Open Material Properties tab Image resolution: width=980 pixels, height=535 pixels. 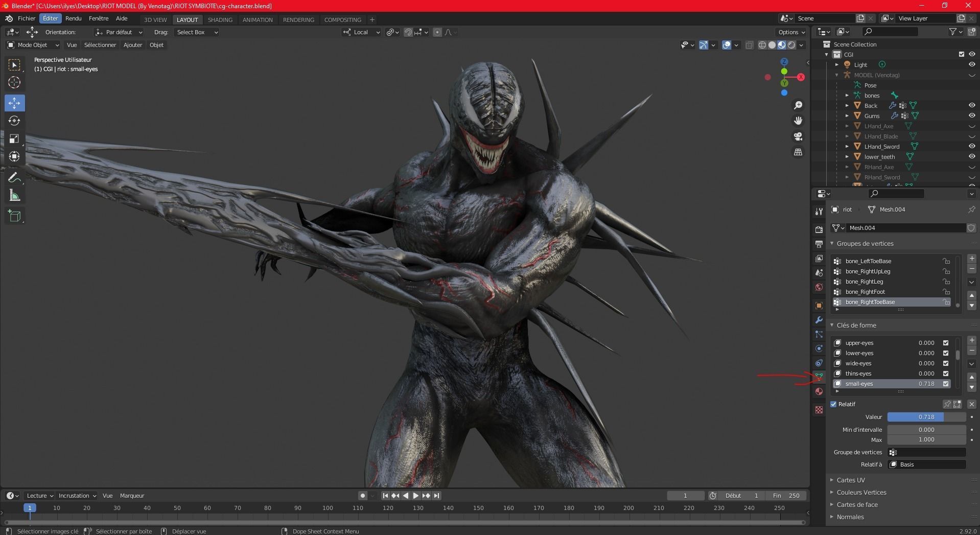819,391
